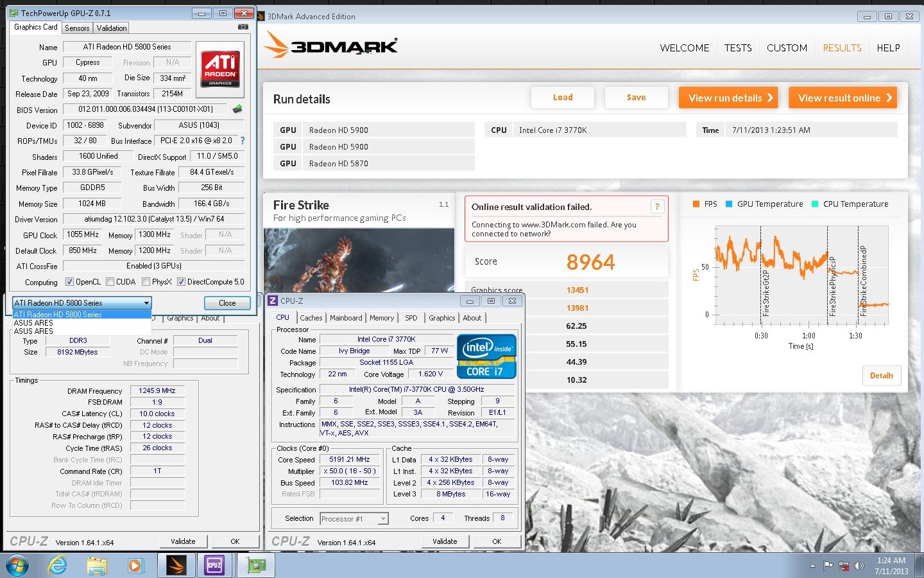Click OK in the background CPU-Z window

[x=235, y=541]
